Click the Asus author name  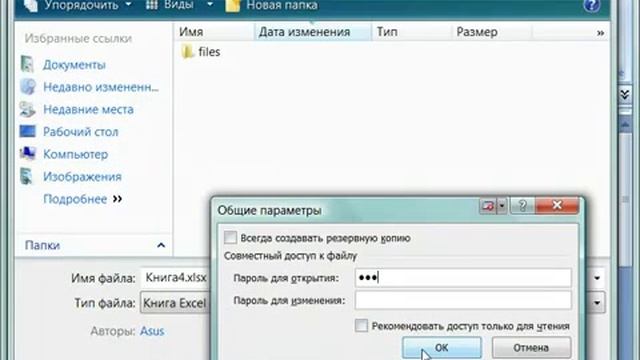[152, 331]
